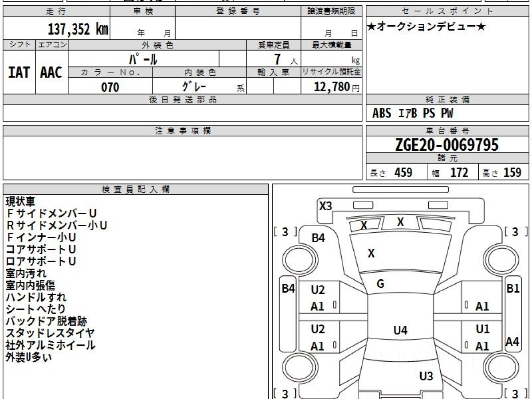Click the コアサポートU note

tap(41, 250)
